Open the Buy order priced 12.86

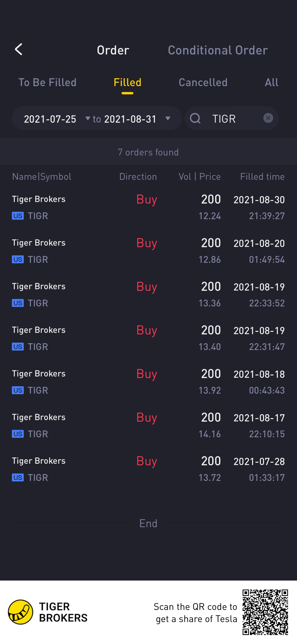(148, 251)
